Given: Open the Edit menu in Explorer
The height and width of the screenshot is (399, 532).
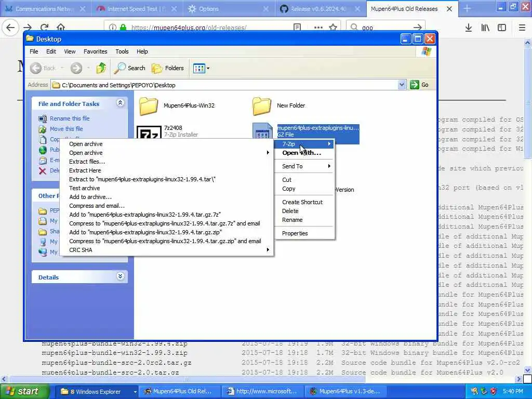Looking at the screenshot, I should pos(51,51).
